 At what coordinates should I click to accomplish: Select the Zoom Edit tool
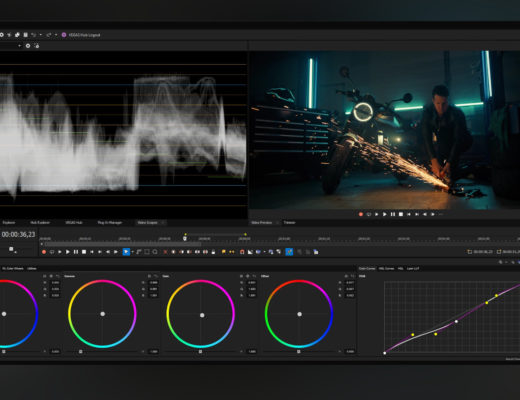(x=155, y=252)
